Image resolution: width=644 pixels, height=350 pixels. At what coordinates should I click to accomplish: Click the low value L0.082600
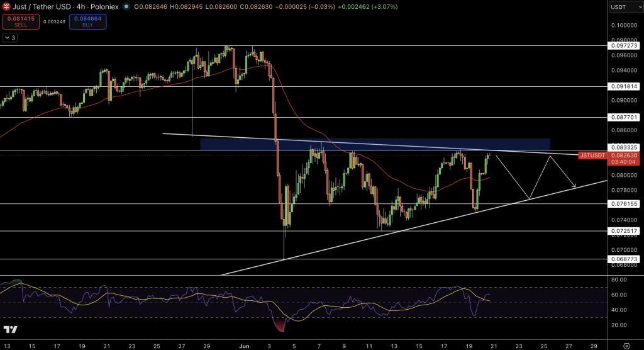[x=221, y=7]
